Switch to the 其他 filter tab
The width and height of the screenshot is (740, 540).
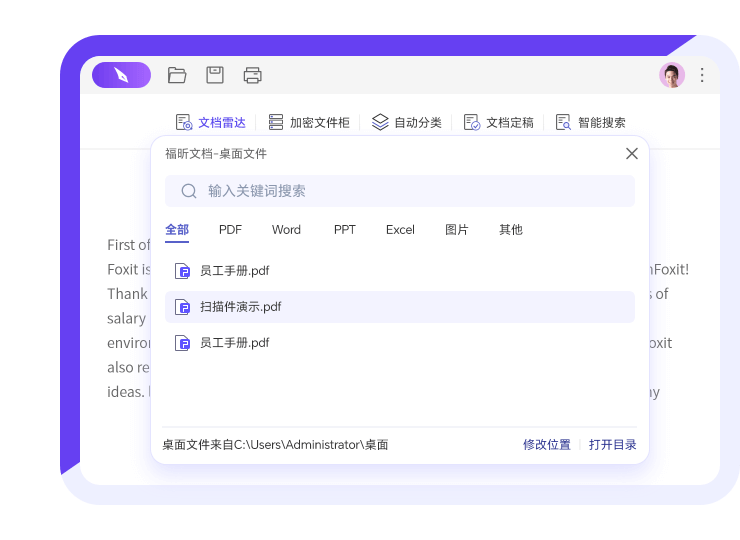[511, 230]
